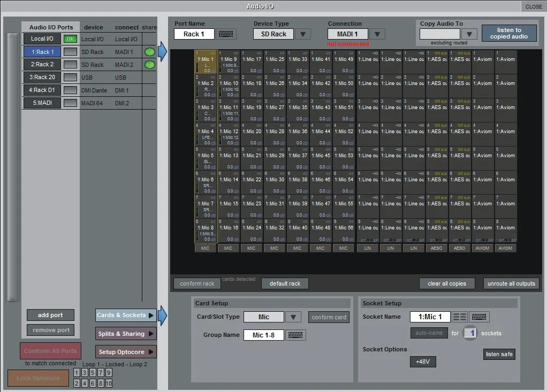The height and width of the screenshot is (392, 547).
Task: Click the default rack button
Action: pos(285,283)
